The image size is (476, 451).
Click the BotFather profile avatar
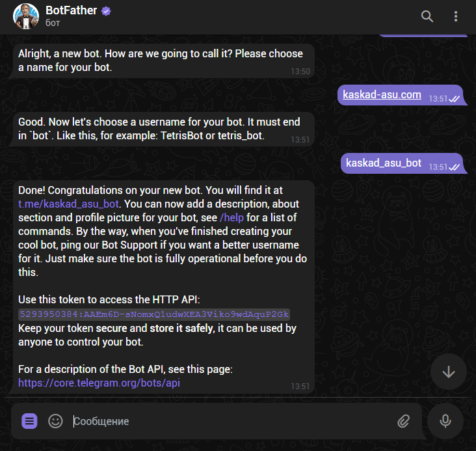coord(26,17)
